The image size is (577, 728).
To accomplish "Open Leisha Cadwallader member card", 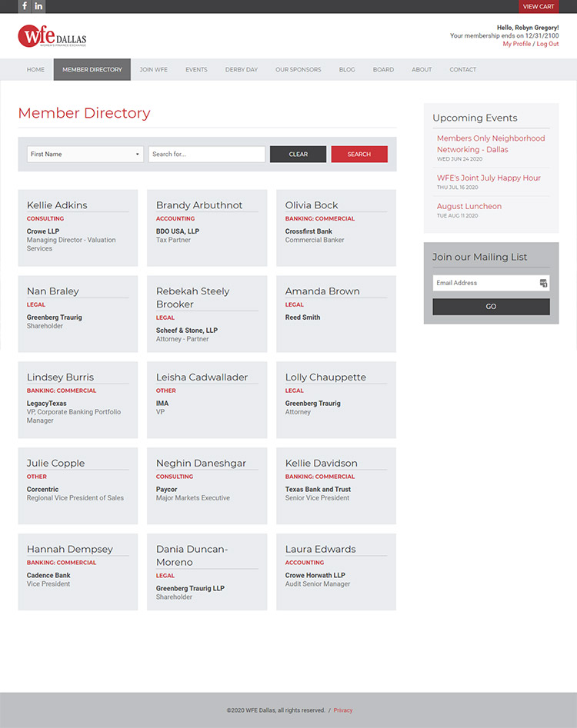I will coord(207,400).
